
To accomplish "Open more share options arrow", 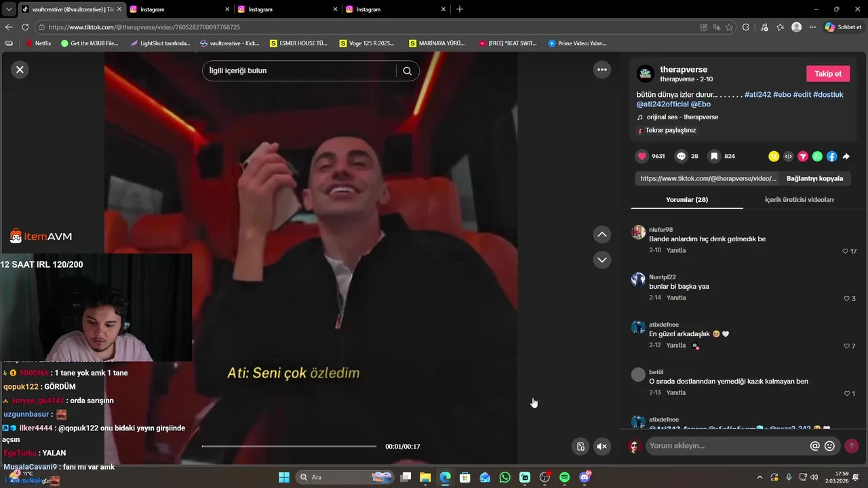I will pos(846,157).
